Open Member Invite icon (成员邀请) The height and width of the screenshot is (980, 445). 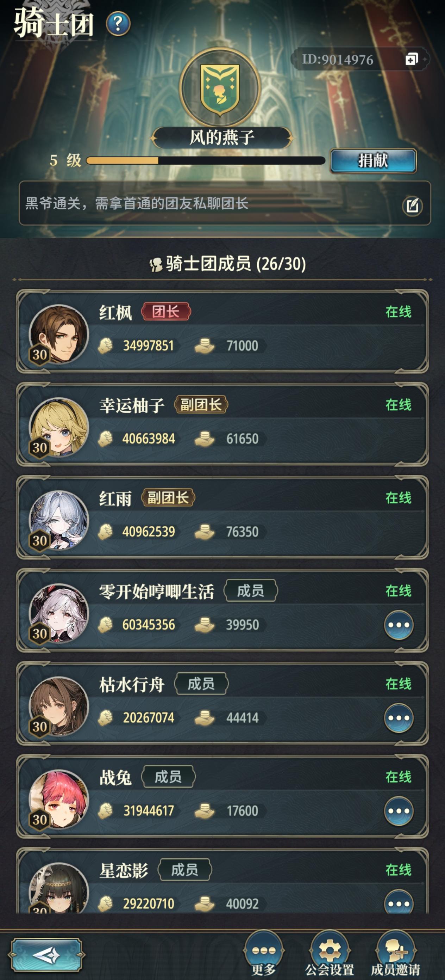[396, 953]
